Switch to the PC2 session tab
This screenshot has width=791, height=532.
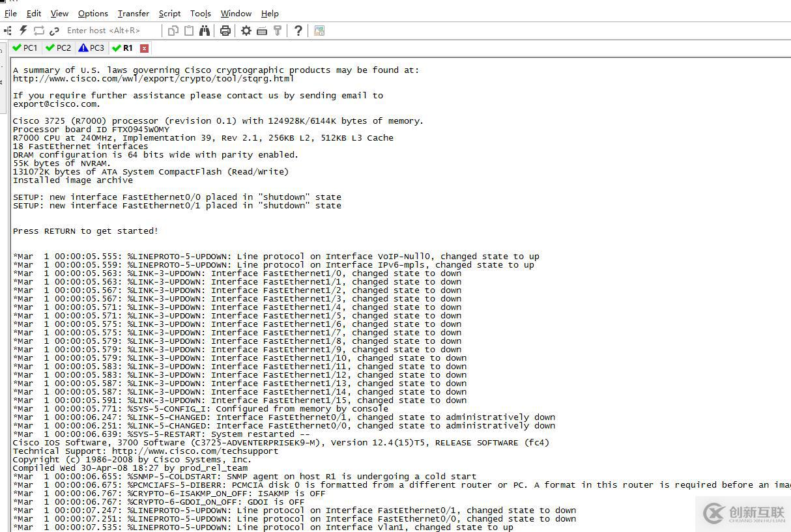(59, 48)
